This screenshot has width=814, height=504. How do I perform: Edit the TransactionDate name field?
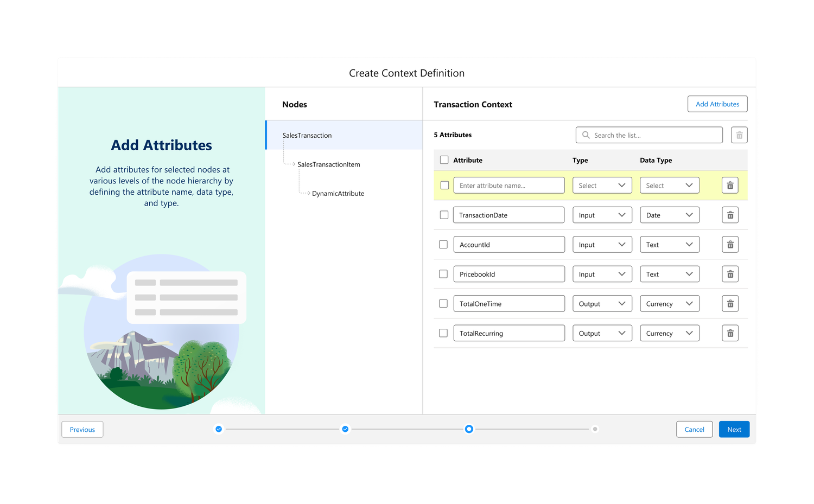(x=509, y=215)
